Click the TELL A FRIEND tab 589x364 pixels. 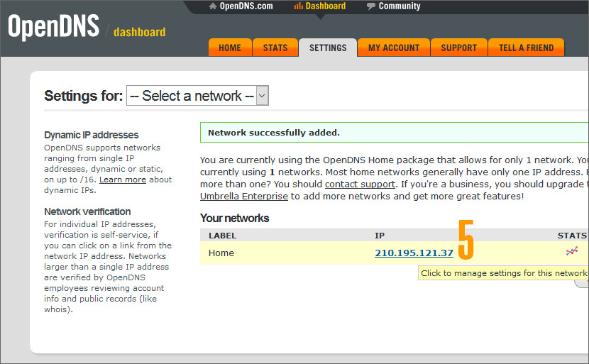tap(527, 48)
